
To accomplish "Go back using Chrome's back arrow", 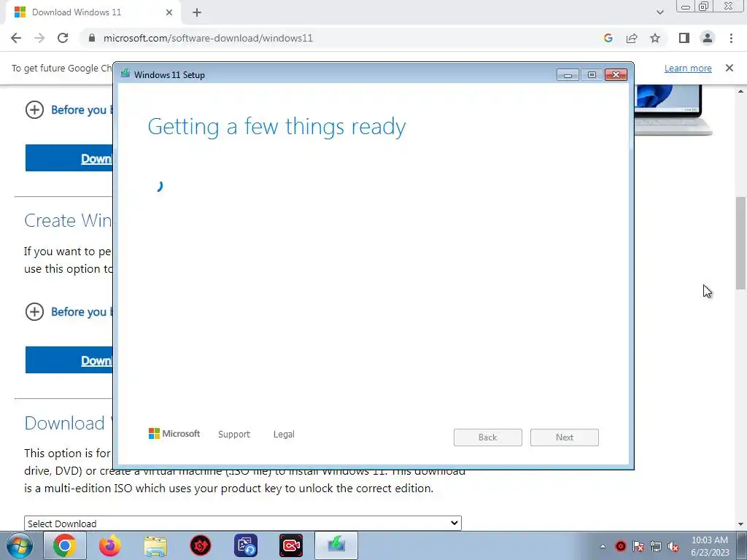I will point(16,38).
